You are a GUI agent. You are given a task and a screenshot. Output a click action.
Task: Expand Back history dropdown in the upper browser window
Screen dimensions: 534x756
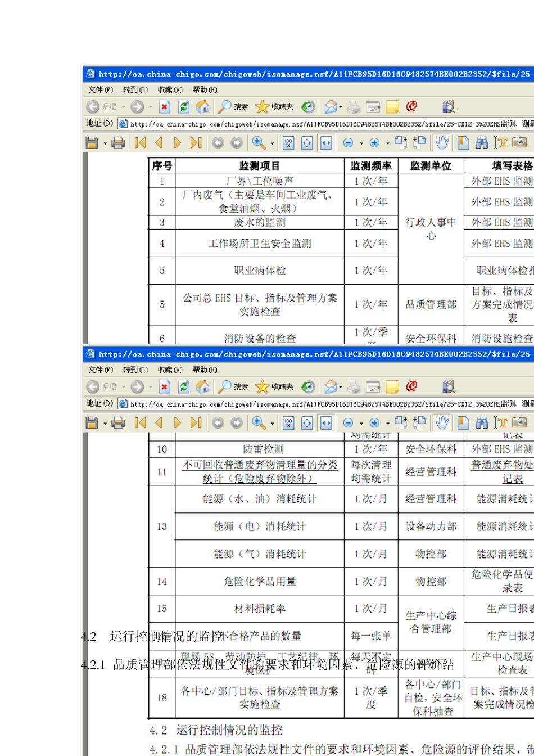coord(123,107)
